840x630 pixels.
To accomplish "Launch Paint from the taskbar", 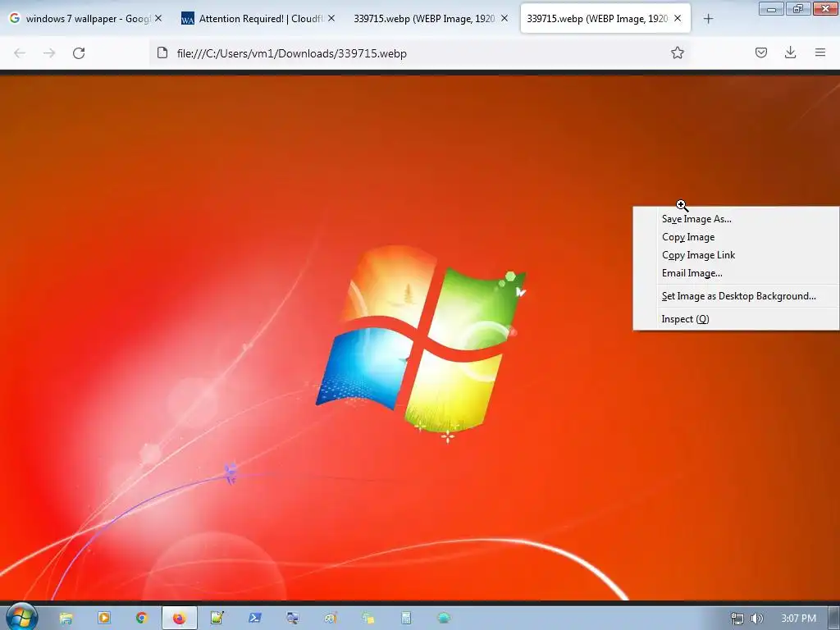I will click(x=331, y=619).
